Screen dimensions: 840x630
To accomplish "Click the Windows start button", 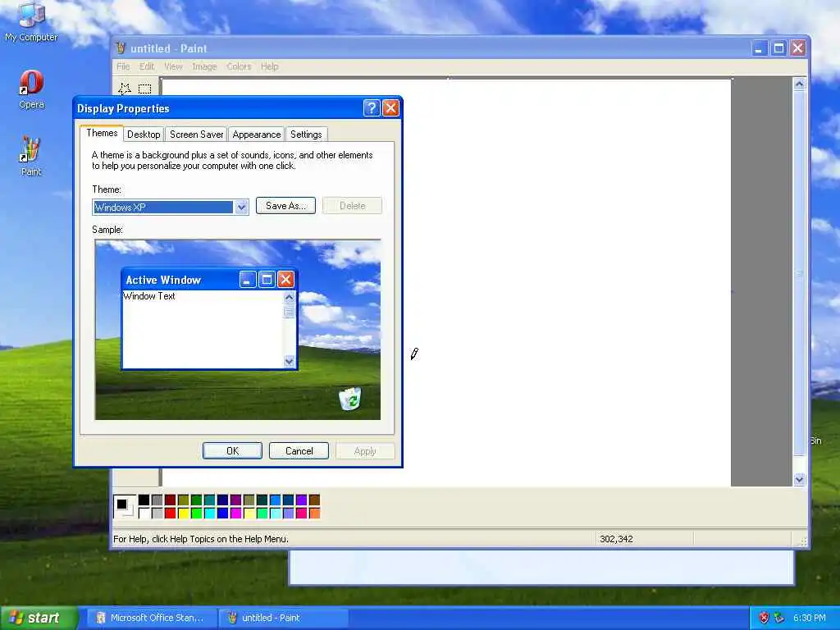I will [39, 618].
